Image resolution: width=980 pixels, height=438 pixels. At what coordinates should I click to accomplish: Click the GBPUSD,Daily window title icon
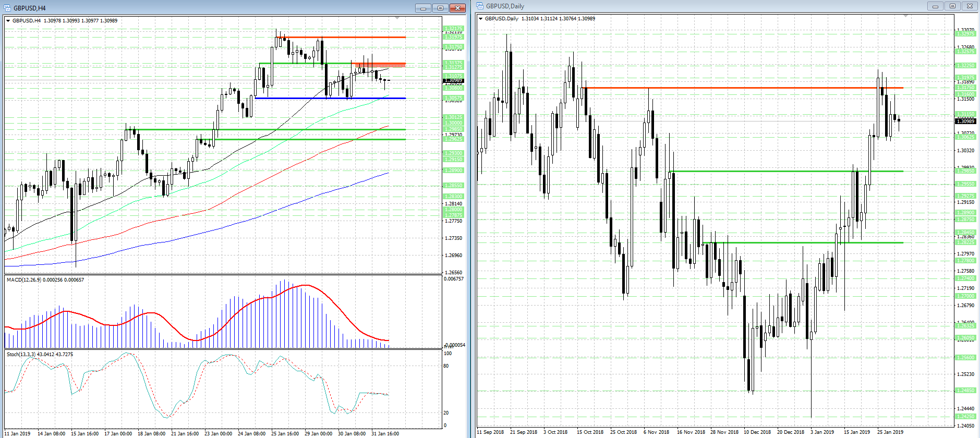click(x=480, y=6)
